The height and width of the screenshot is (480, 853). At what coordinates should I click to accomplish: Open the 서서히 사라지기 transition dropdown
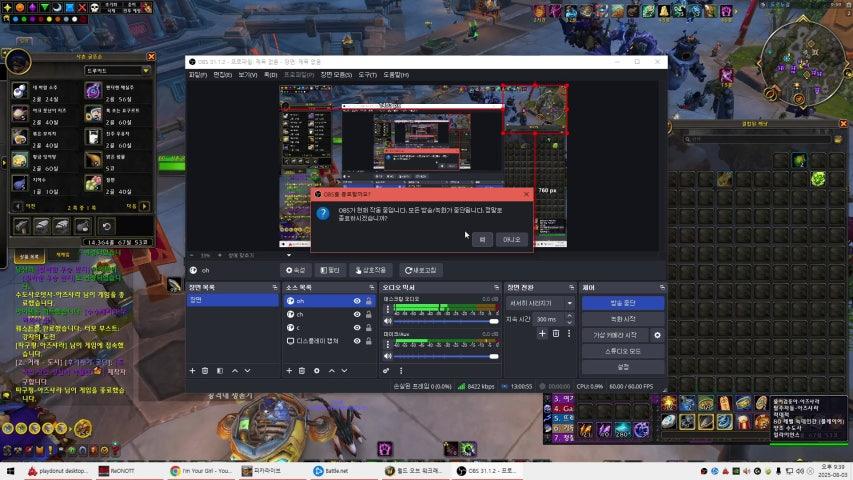(x=540, y=303)
